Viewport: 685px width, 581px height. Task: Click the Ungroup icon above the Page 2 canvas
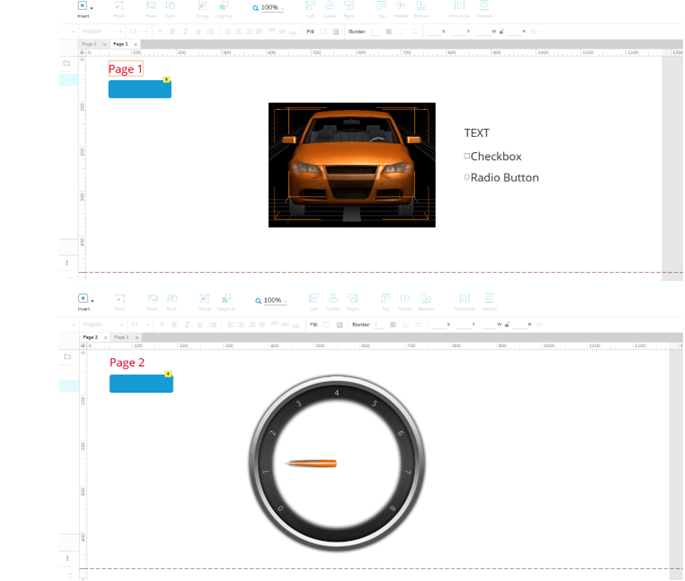pos(226,302)
